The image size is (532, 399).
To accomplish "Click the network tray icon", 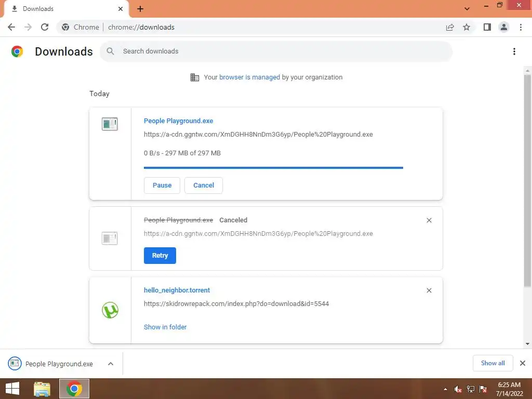I will pyautogui.click(x=471, y=389).
